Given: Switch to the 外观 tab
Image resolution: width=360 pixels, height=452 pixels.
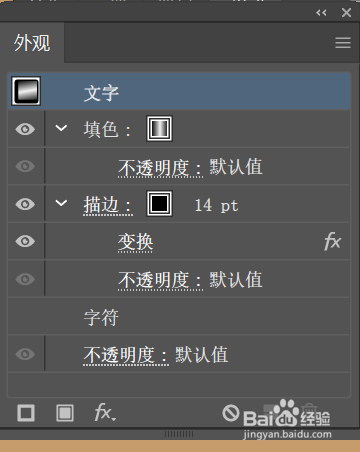Looking at the screenshot, I should [32, 43].
